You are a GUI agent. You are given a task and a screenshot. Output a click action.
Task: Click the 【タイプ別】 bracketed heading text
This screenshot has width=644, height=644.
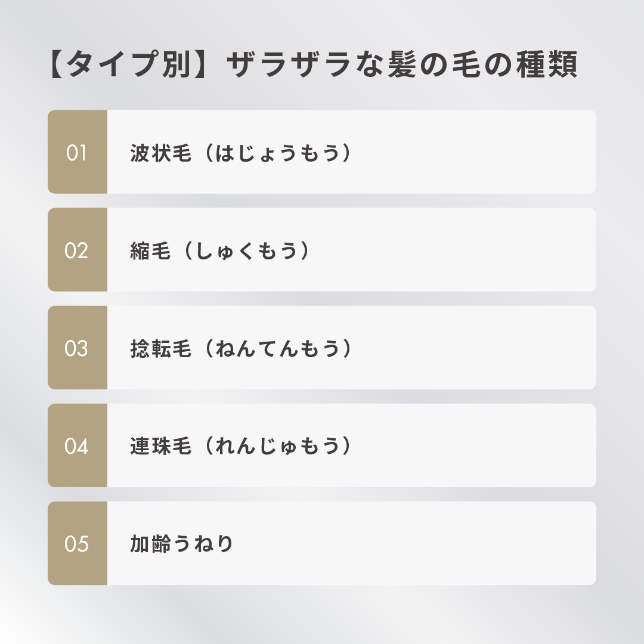click(129, 64)
